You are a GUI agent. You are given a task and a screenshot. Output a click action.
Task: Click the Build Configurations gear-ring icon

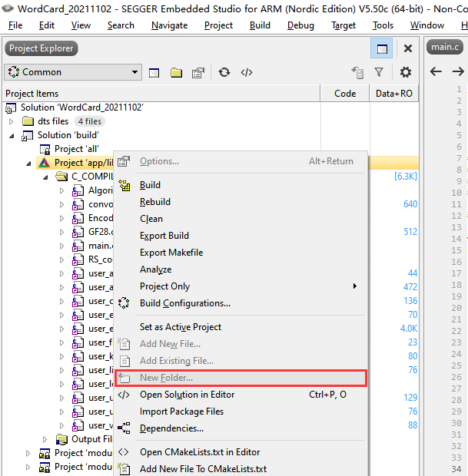pos(124,303)
